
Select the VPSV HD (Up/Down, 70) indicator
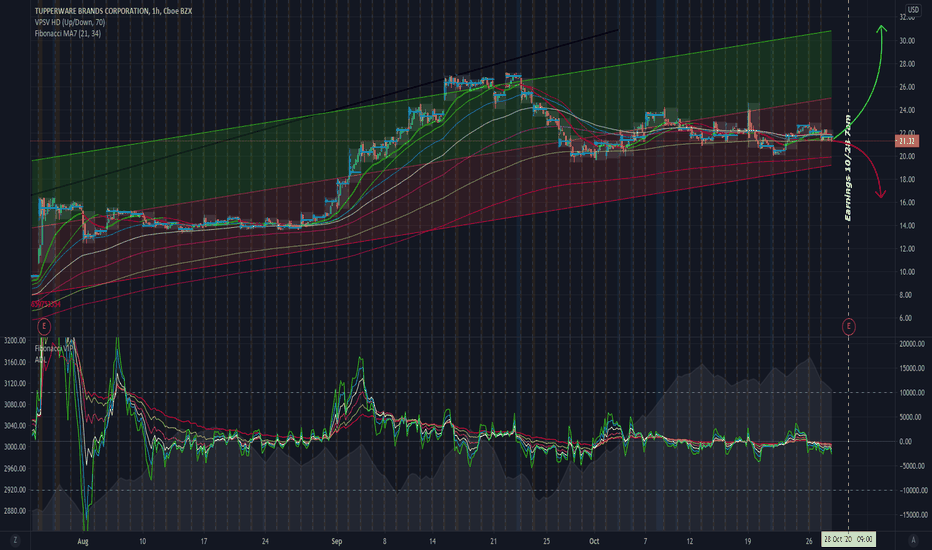coord(70,23)
